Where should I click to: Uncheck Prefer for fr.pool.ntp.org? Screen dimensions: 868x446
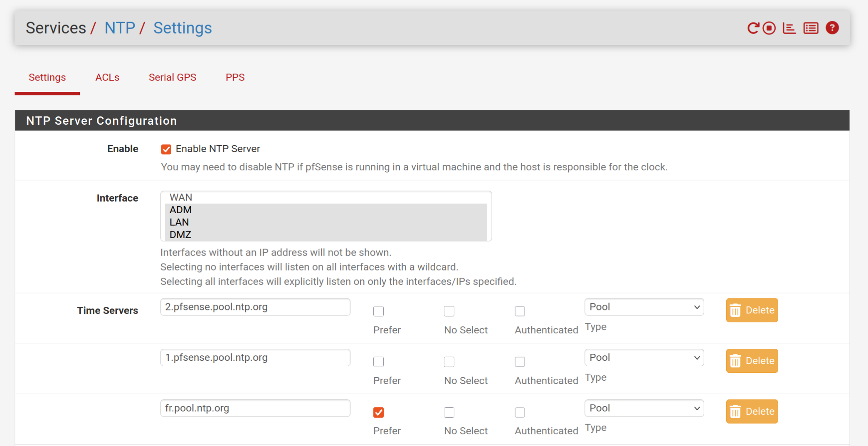(x=379, y=412)
